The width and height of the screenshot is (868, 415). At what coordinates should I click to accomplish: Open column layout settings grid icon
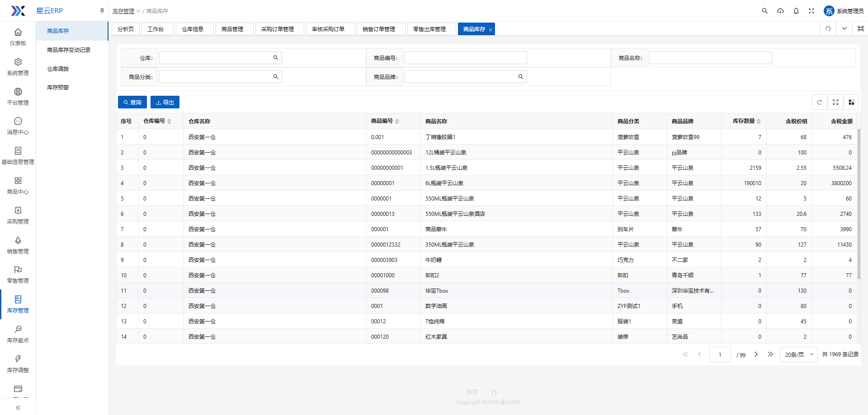pos(851,103)
